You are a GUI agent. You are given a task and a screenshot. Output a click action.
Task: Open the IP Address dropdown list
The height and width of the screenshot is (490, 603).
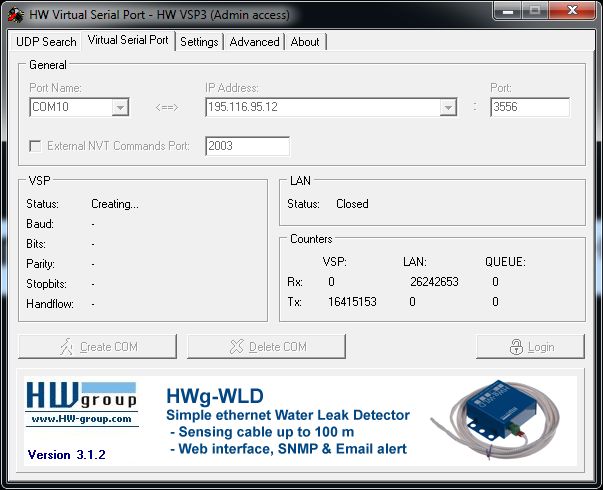point(448,107)
